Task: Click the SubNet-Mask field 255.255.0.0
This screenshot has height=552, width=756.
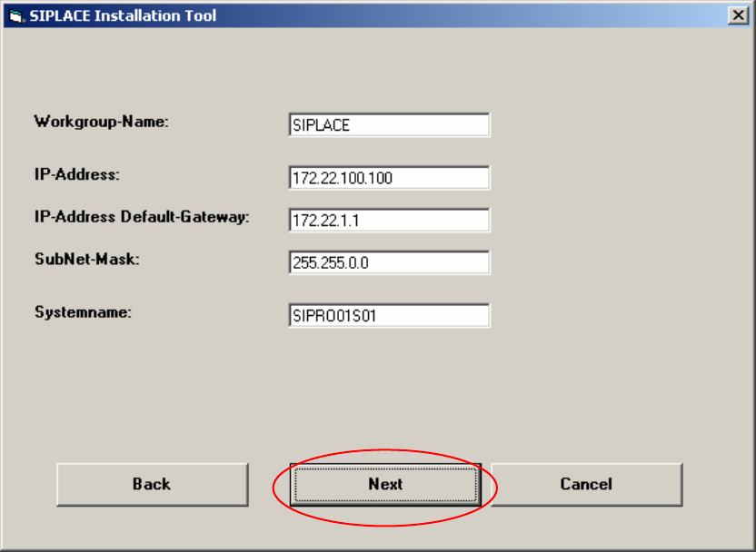Action: [x=390, y=262]
